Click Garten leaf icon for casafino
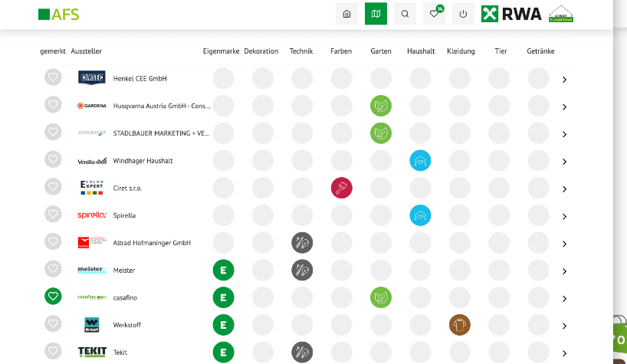Screen dimensions: 627x364 381,297
